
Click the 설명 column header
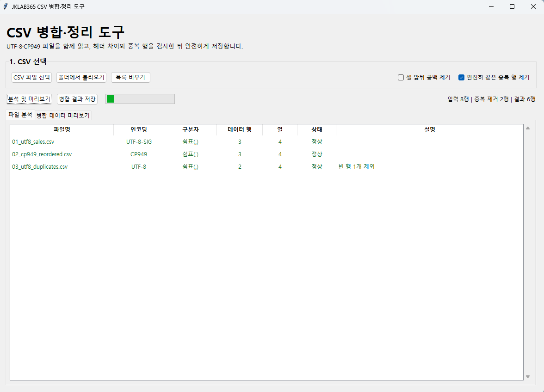(x=429, y=129)
